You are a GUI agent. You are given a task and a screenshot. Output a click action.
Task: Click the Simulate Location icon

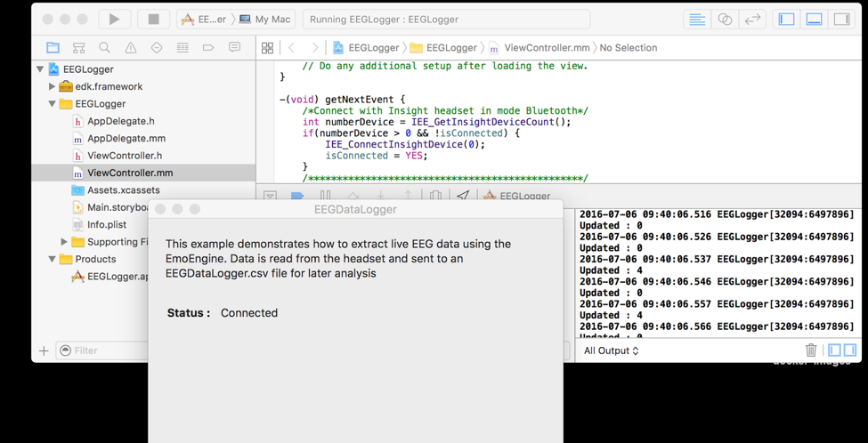[x=463, y=196]
